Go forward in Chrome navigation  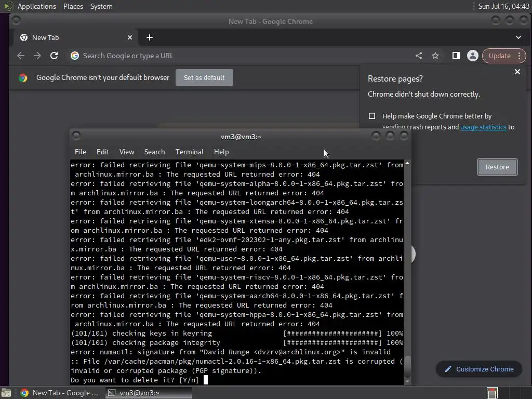tap(37, 56)
